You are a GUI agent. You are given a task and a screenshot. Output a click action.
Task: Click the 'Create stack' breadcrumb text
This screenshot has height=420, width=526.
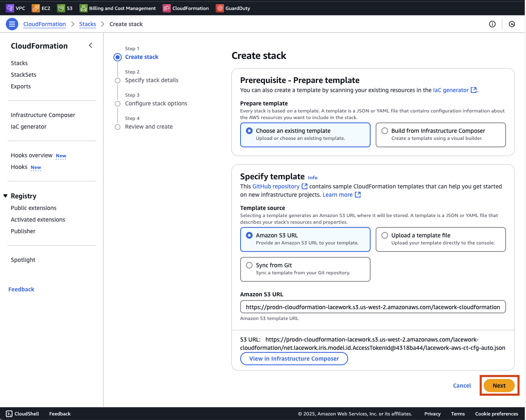click(x=126, y=24)
